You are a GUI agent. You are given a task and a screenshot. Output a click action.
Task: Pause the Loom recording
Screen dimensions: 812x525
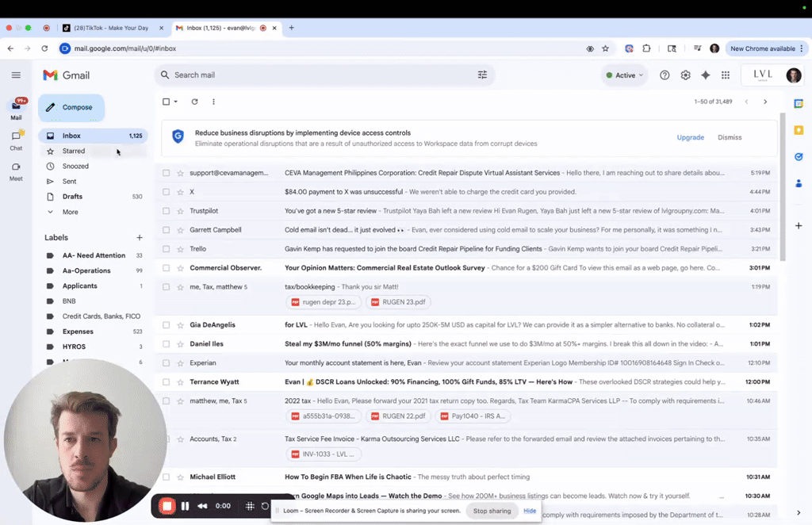(x=185, y=506)
